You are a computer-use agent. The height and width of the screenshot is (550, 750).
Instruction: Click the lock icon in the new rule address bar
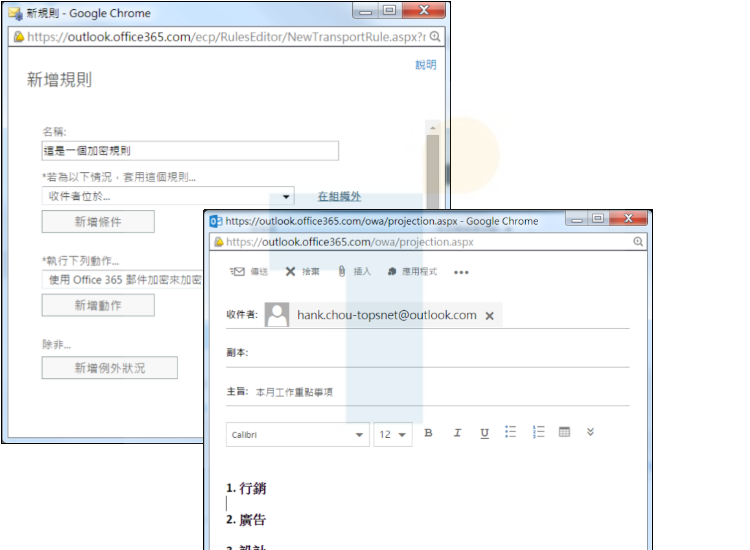(x=19, y=37)
